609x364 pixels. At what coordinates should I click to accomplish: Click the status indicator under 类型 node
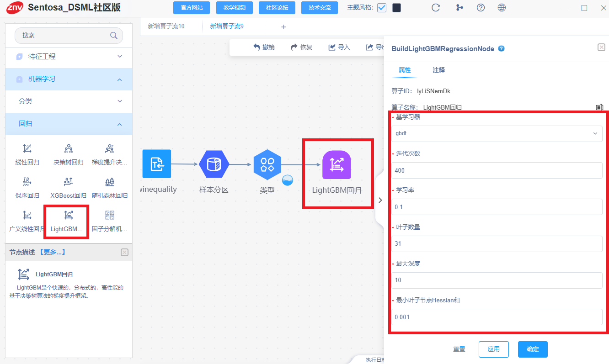[287, 179]
